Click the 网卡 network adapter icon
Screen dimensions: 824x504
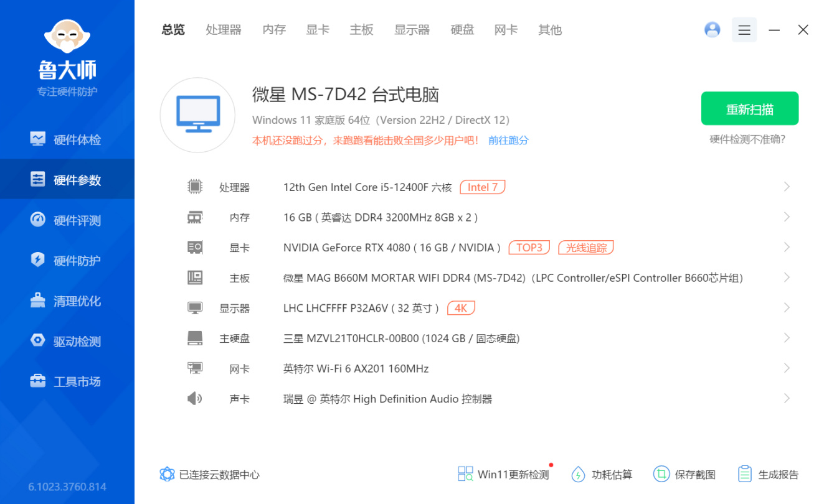tap(195, 368)
